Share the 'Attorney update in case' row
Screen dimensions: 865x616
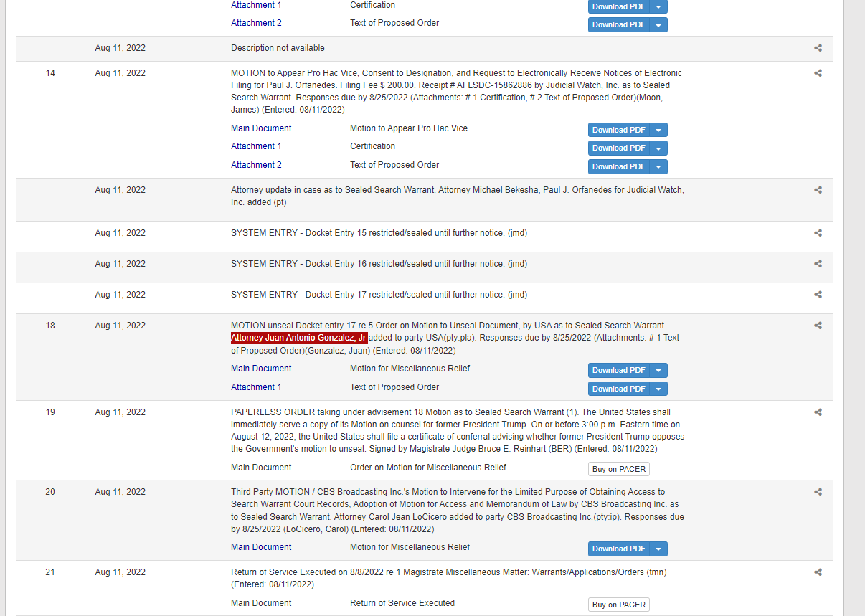pos(818,190)
